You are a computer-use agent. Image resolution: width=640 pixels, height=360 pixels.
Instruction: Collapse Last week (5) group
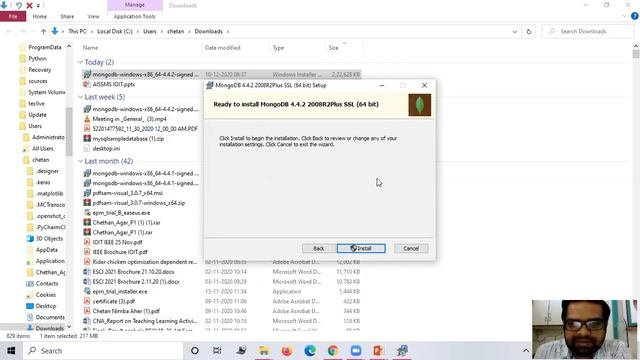[80, 97]
